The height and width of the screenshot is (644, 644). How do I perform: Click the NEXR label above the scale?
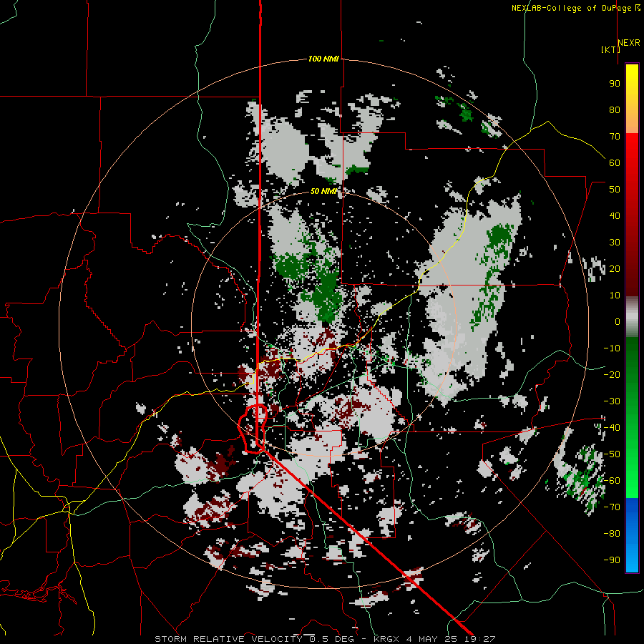628,43
